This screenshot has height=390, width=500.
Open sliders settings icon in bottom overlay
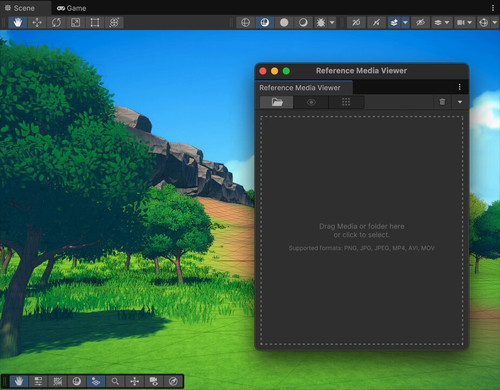click(x=38, y=381)
